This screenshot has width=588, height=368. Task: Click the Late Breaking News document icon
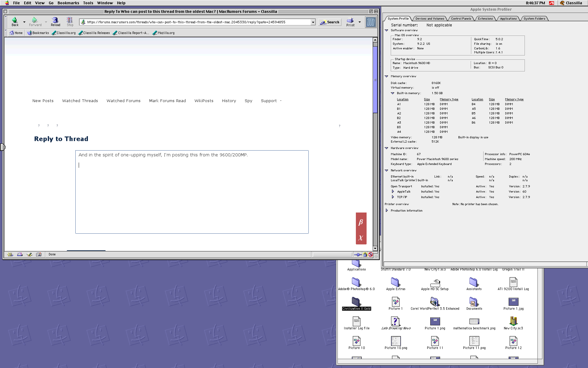click(x=395, y=321)
